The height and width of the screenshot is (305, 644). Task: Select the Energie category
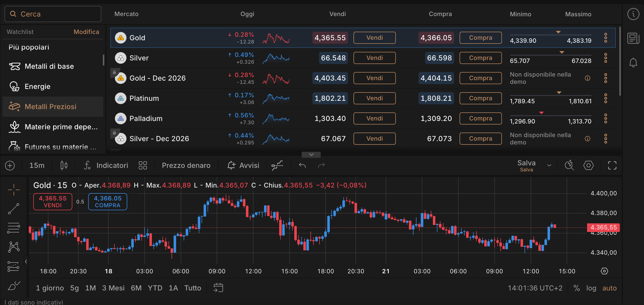(x=53, y=87)
